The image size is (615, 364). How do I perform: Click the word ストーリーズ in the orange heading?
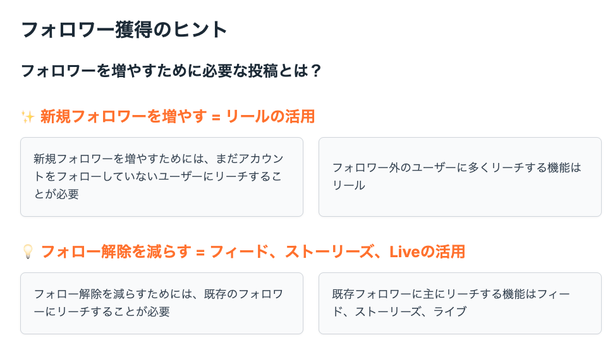pos(329,252)
